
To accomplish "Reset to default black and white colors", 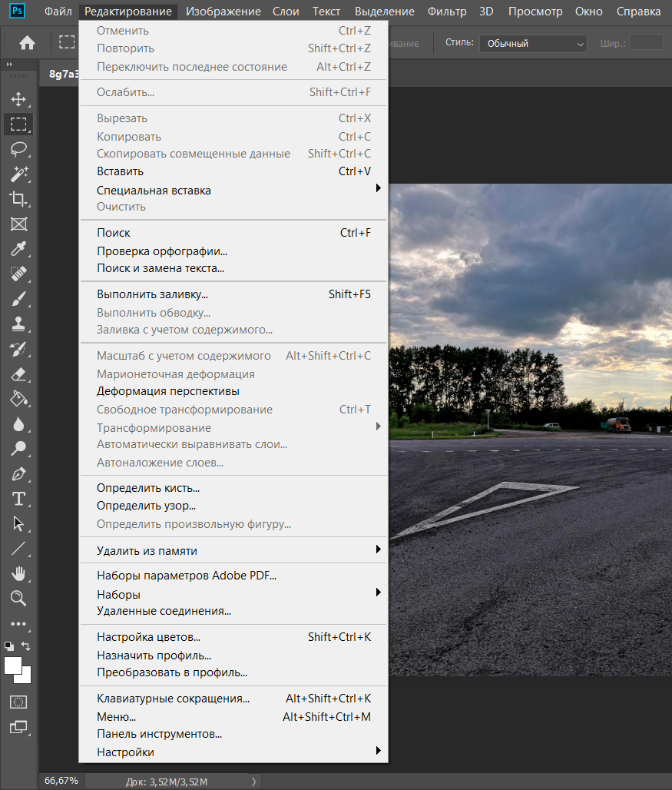I will (8, 646).
